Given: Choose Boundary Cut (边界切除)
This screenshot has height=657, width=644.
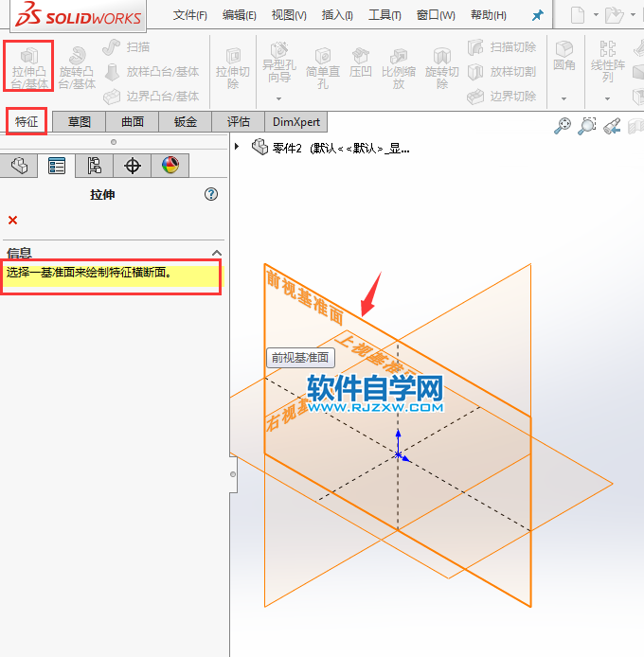Looking at the screenshot, I should (502, 97).
